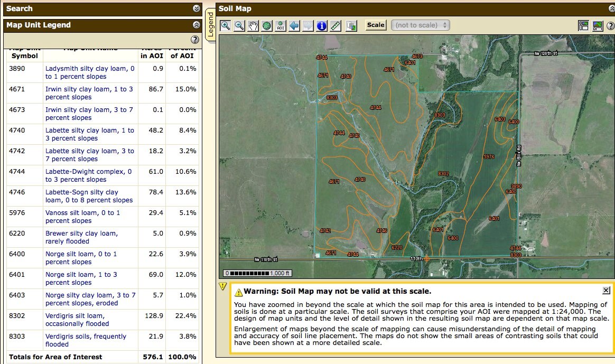Click the vertical Legend tab
The image size is (615, 364).
209,25
